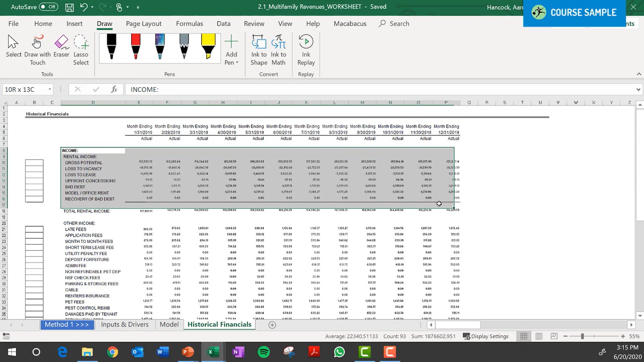The height and width of the screenshot is (362, 644).
Task: Adjust the zoom slider
Action: [x=582, y=336]
